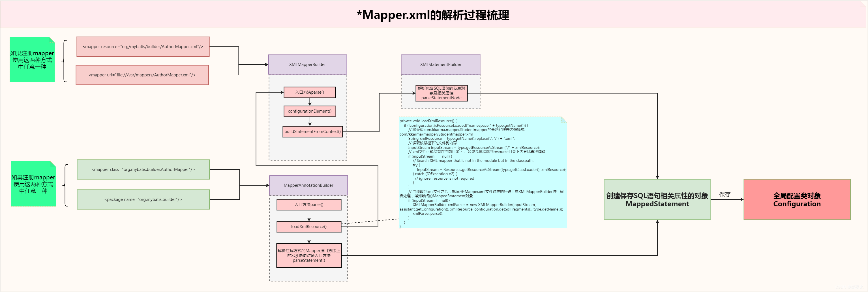Click the parseStatementNode box
This screenshot has width=868, height=292.
point(441,93)
